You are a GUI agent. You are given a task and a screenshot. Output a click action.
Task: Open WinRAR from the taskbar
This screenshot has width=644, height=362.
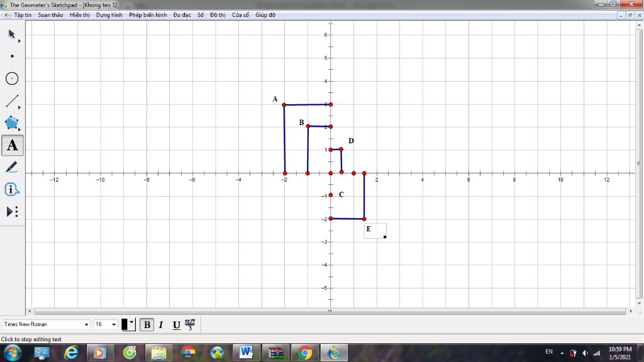click(x=275, y=353)
